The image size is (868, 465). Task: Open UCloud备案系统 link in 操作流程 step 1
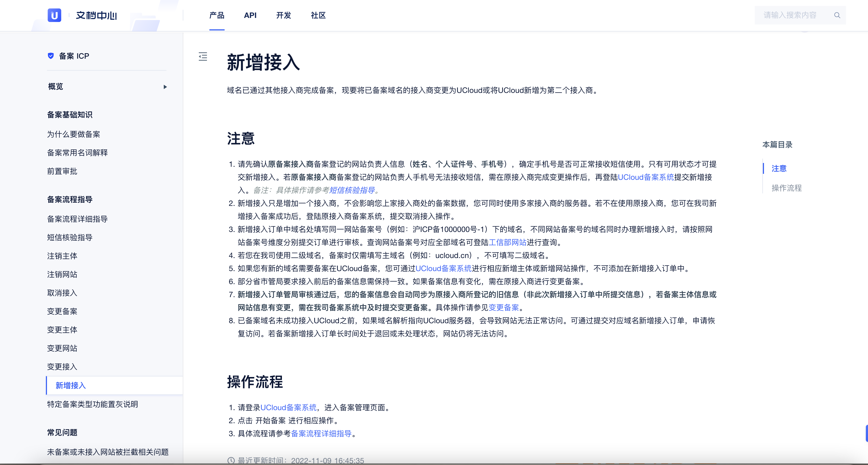click(288, 408)
